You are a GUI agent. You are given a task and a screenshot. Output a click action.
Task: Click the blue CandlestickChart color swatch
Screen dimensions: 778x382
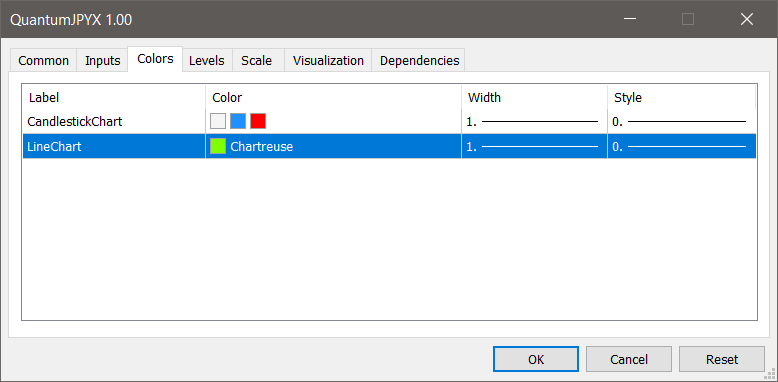pos(238,121)
